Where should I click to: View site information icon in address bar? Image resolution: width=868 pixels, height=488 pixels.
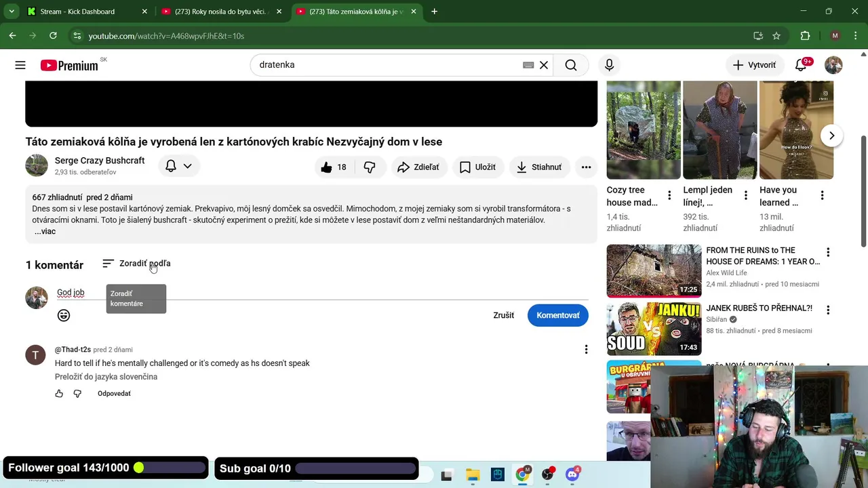pos(77,36)
